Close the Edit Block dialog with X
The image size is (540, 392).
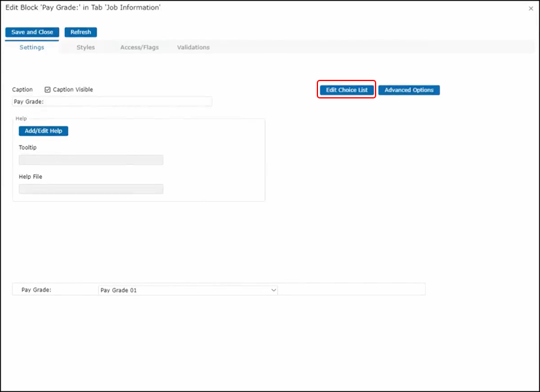[530, 9]
